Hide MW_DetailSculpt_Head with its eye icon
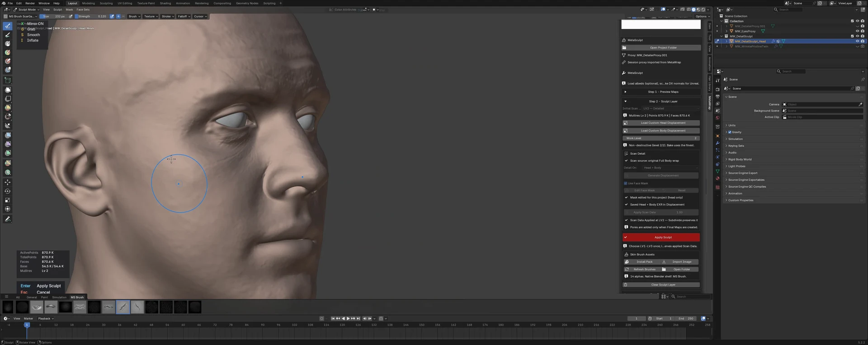The height and width of the screenshot is (345, 868). point(857,41)
